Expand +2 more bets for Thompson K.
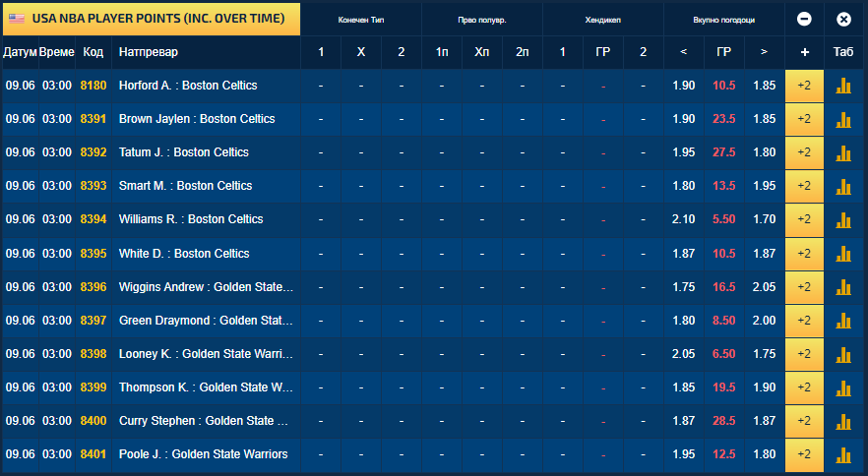This screenshot has height=476, width=868. [x=804, y=387]
